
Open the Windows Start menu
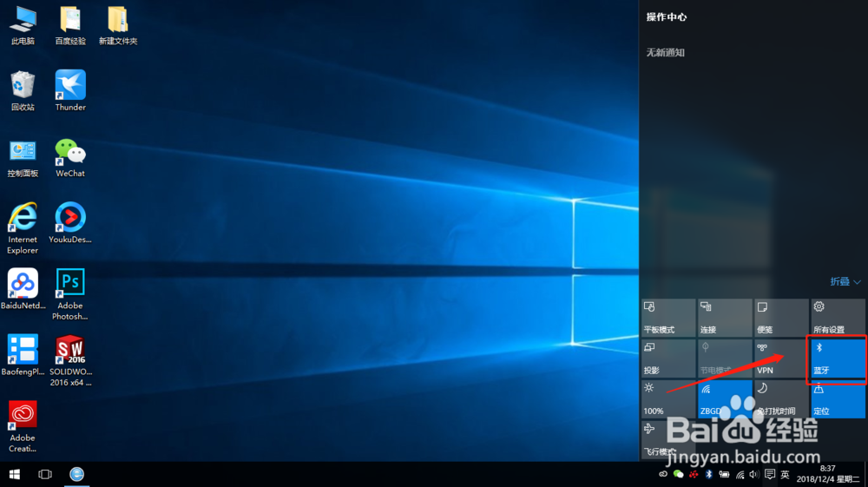15,474
